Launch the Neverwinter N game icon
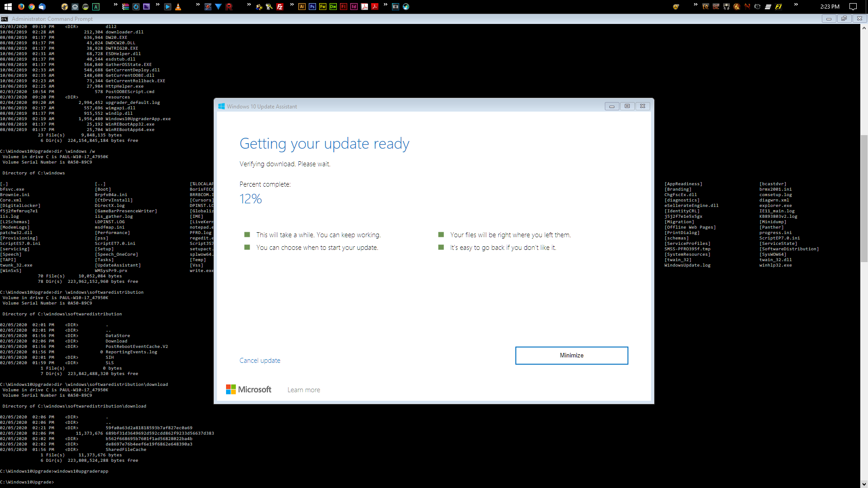The image size is (868, 488). point(747,7)
